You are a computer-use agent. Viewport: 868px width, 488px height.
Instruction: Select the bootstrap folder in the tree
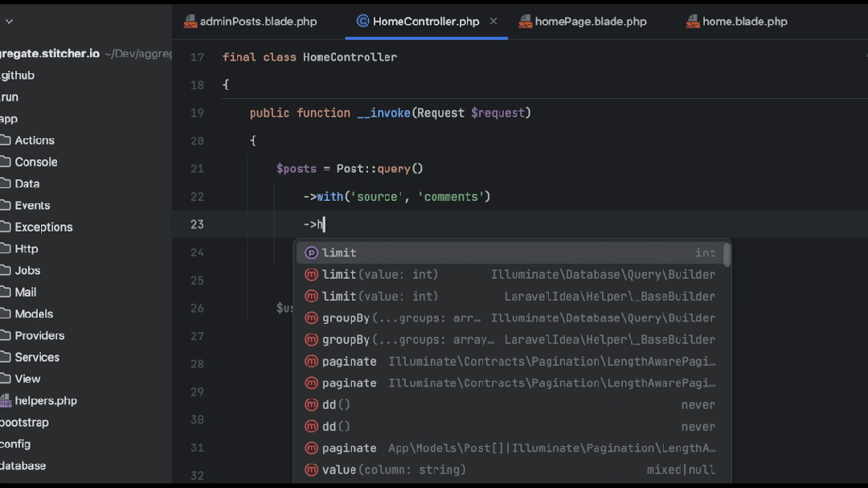click(24, 422)
